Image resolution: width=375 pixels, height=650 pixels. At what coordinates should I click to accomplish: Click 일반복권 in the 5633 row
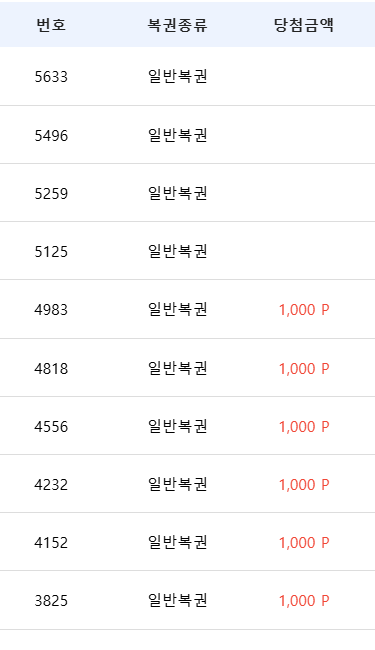(x=177, y=77)
